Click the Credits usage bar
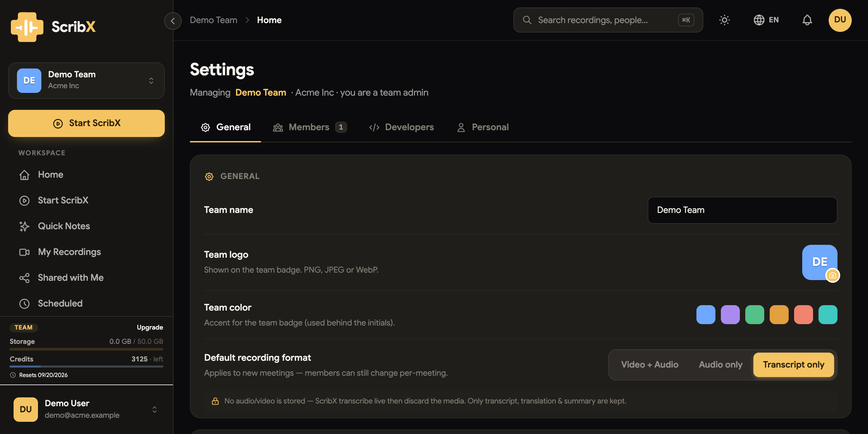This screenshot has height=434, width=868. tap(86, 367)
